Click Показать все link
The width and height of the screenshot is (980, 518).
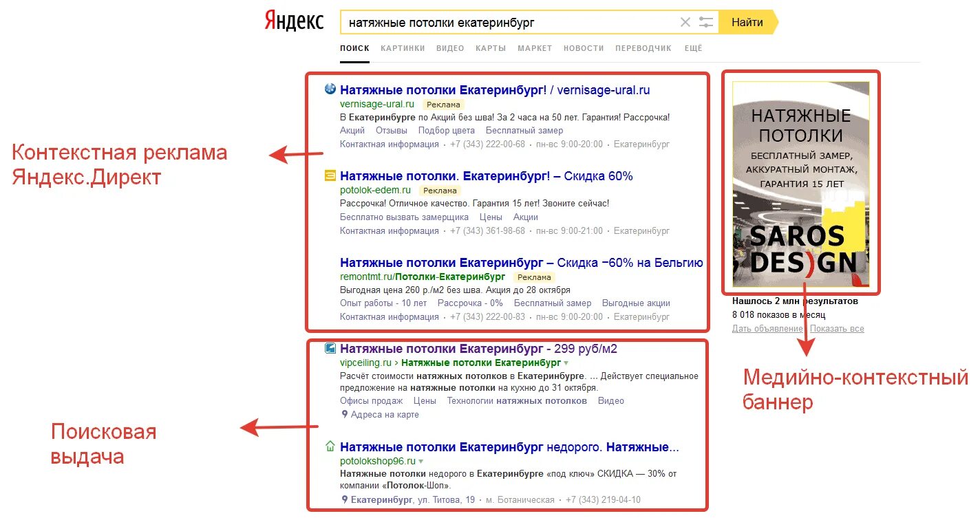[x=837, y=329]
